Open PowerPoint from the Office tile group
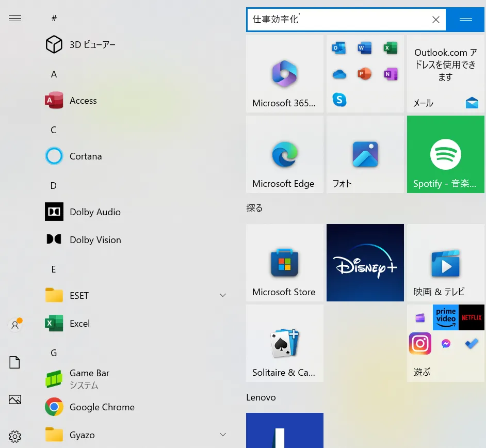Screen dimensions: 486x448 [x=365, y=74]
